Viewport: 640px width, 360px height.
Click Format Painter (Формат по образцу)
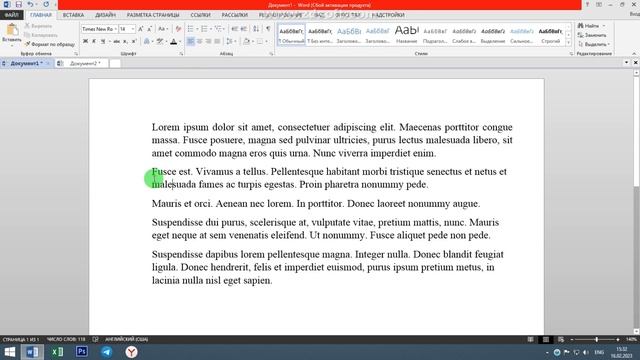(x=50, y=44)
